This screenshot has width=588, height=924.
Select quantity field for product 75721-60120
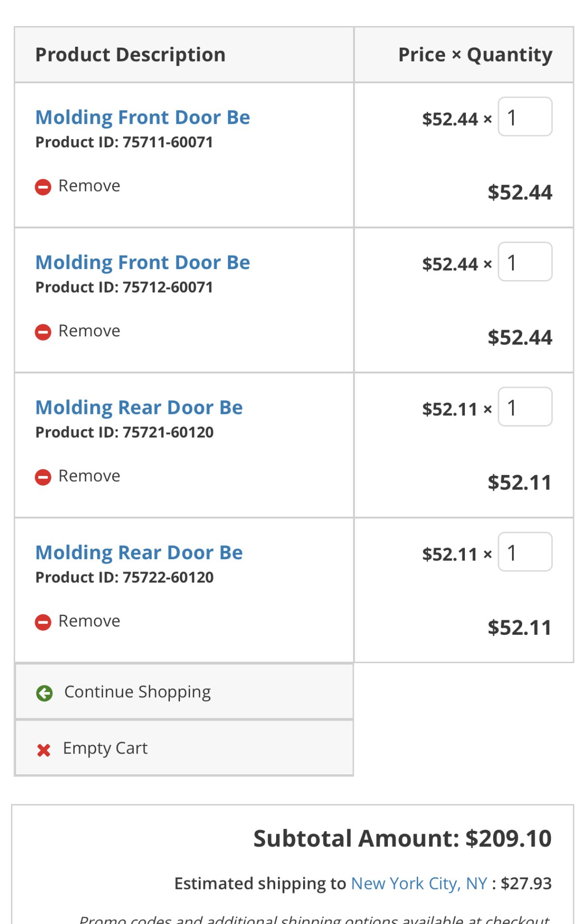(525, 407)
